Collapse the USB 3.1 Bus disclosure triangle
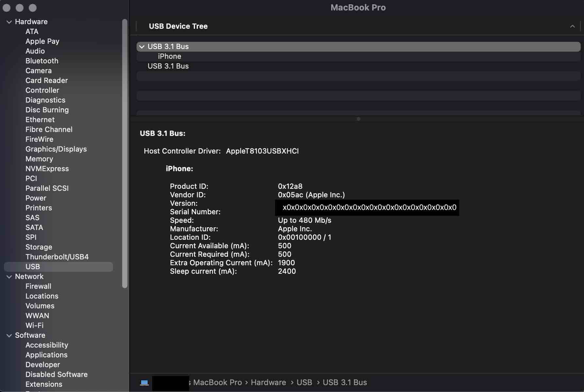 (x=142, y=46)
